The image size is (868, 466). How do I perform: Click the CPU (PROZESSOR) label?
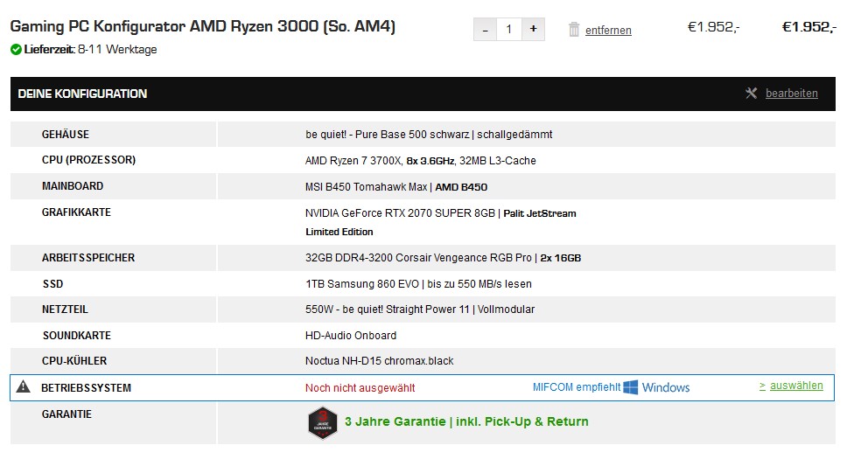[x=88, y=160]
